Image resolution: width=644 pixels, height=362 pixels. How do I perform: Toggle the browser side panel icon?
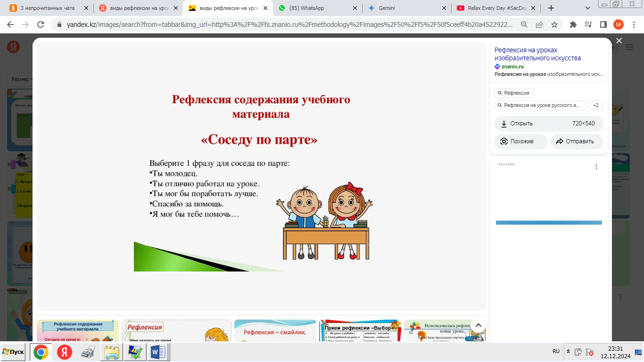[x=603, y=25]
